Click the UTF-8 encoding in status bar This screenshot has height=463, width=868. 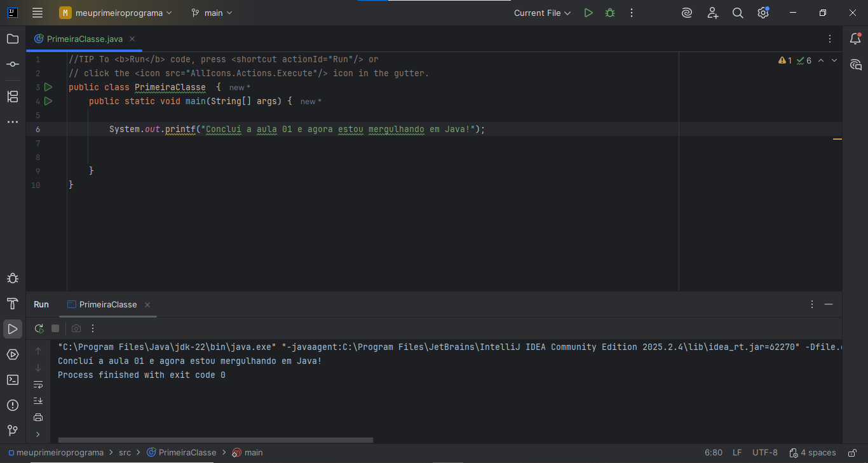[x=764, y=453]
